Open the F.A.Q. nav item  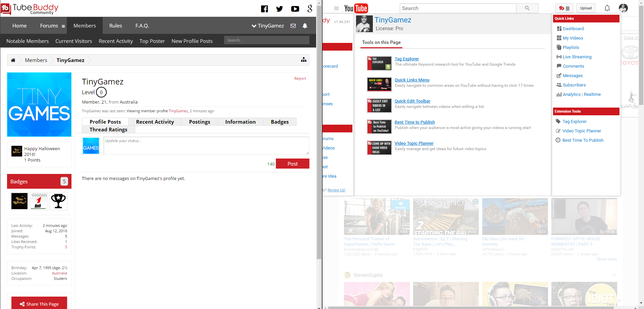(x=142, y=26)
